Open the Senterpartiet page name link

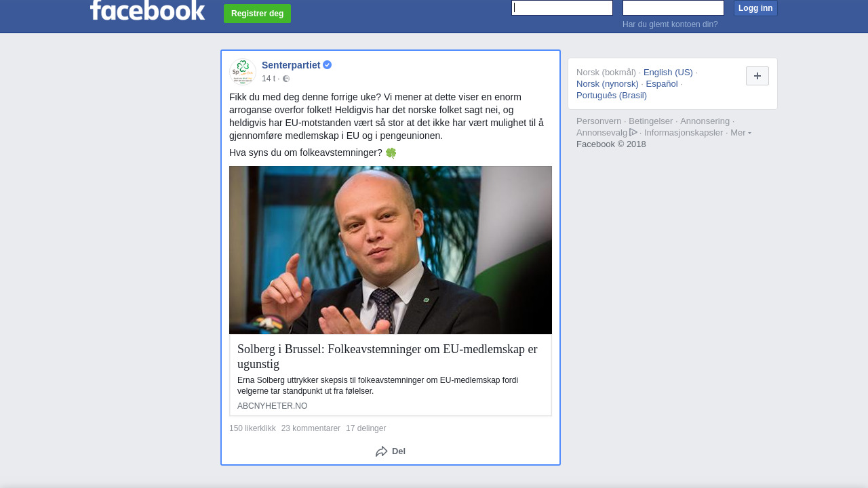tap(291, 65)
